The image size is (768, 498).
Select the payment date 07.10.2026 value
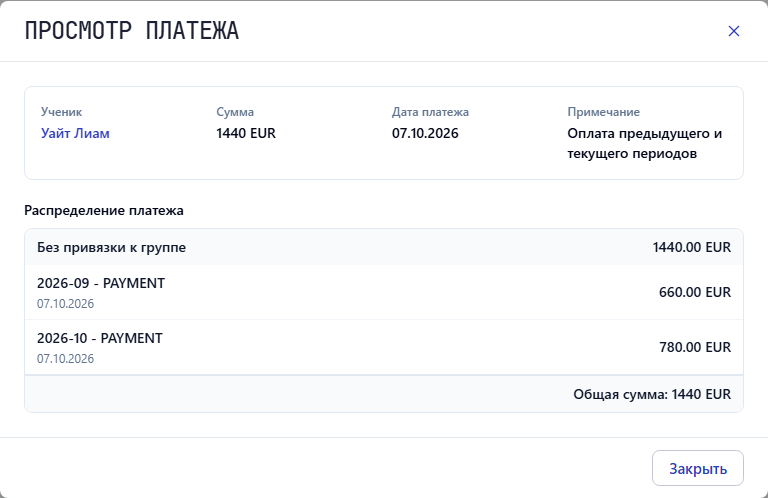(425, 133)
